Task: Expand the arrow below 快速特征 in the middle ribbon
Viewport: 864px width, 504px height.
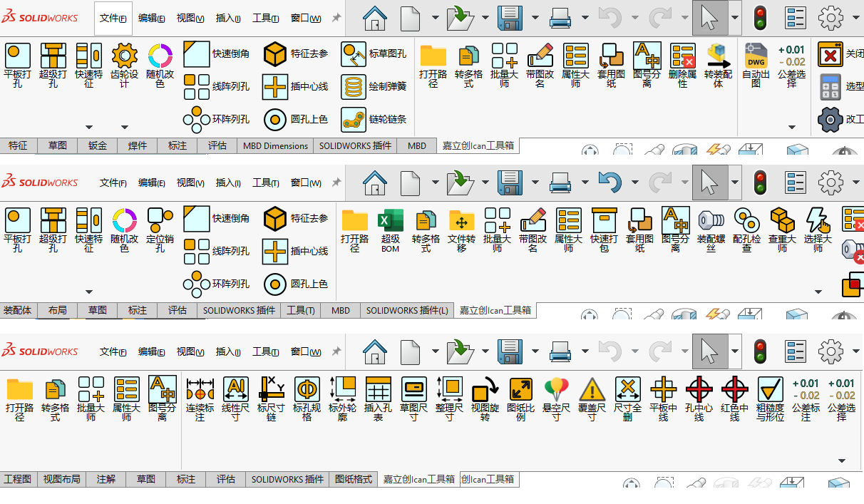Action: pyautogui.click(x=89, y=292)
